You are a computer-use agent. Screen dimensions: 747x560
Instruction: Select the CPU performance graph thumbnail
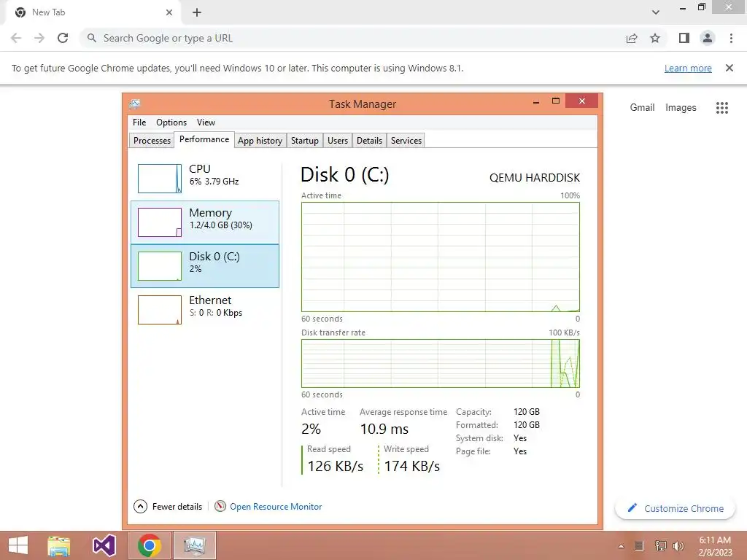[160, 179]
